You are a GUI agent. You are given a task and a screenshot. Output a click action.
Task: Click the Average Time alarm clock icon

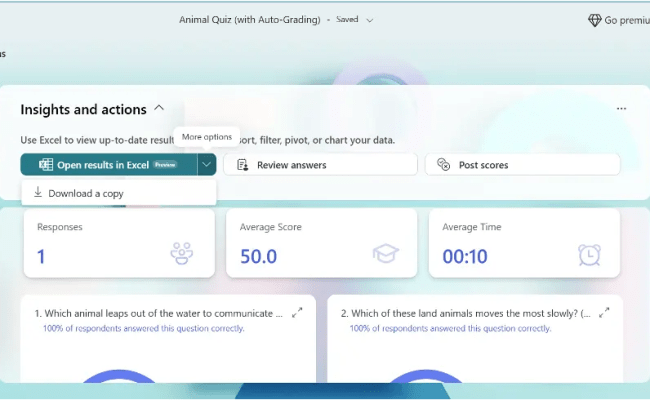589,255
